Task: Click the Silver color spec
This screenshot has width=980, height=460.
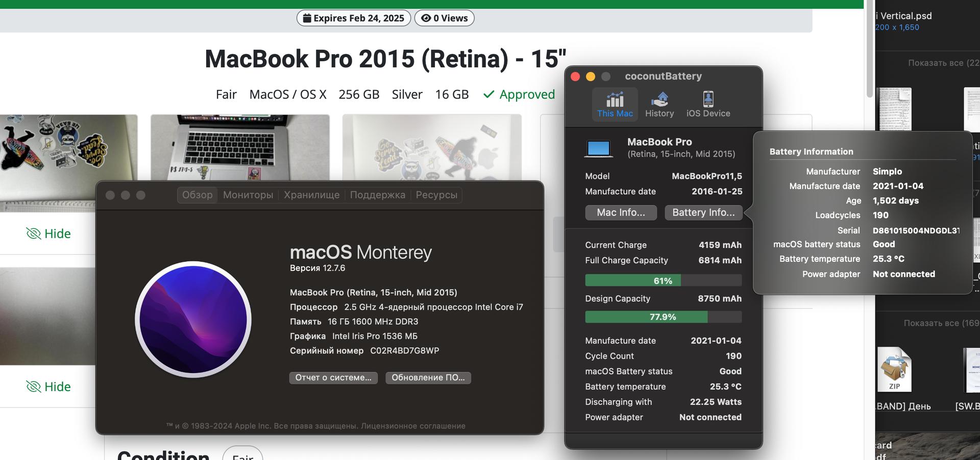Action: (407, 94)
